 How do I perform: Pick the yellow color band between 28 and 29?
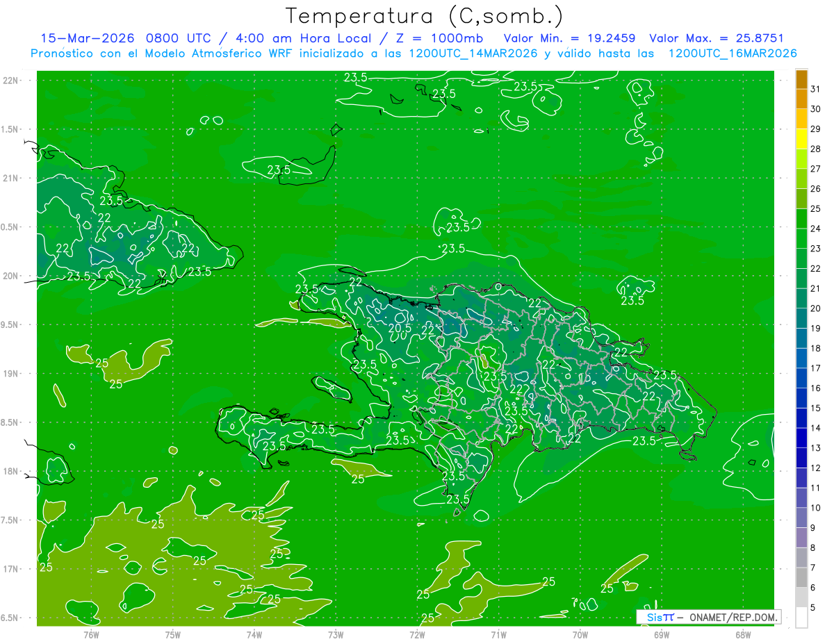click(801, 139)
